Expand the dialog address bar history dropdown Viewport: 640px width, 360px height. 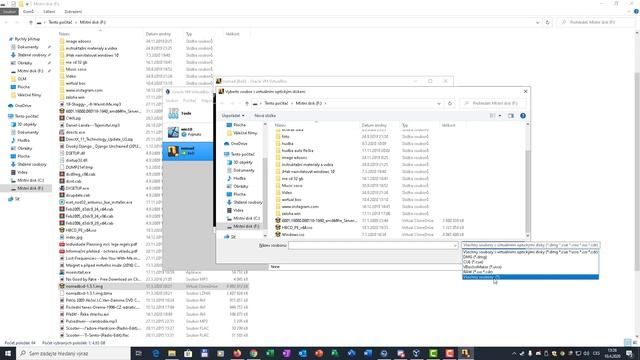[439, 103]
